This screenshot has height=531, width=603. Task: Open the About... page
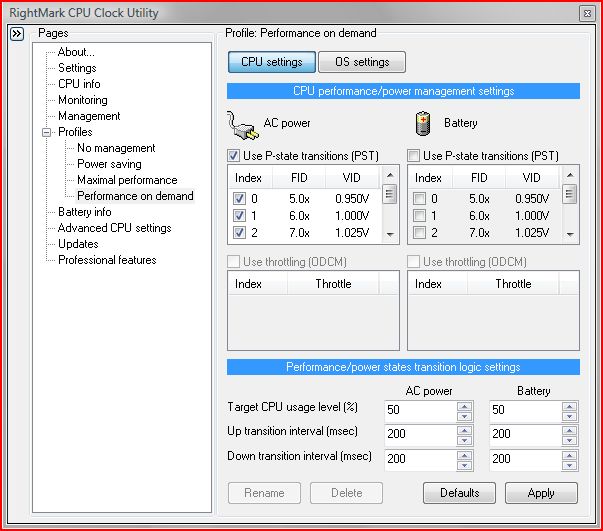(x=76, y=52)
